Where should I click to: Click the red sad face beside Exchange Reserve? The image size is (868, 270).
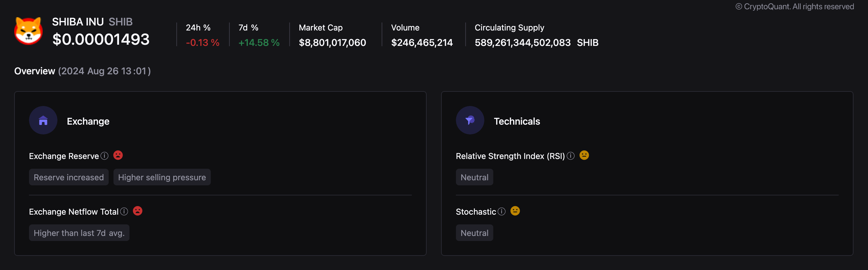pyautogui.click(x=118, y=155)
